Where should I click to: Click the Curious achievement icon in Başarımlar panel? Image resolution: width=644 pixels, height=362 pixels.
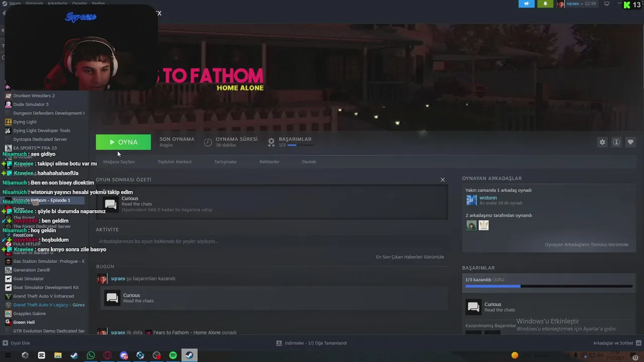tap(473, 307)
